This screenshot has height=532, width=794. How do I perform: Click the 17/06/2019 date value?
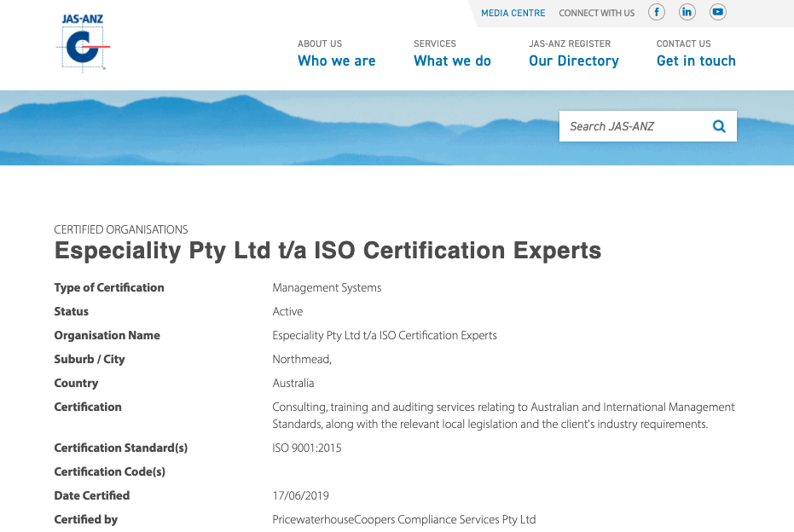point(301,495)
